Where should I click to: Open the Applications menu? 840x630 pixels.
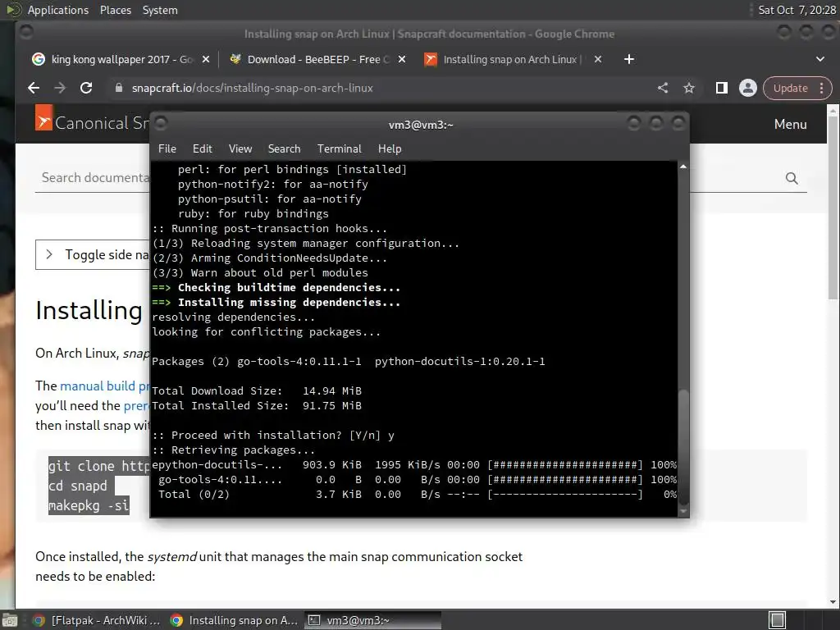tap(58, 10)
